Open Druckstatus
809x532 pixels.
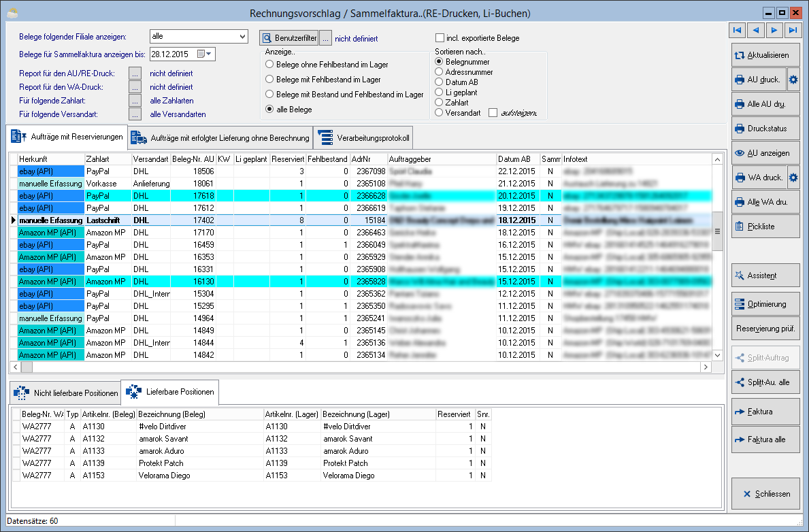click(x=765, y=129)
